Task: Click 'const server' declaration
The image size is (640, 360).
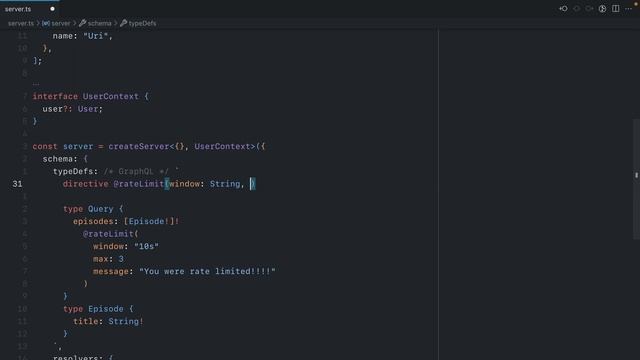Action: pyautogui.click(x=63, y=147)
